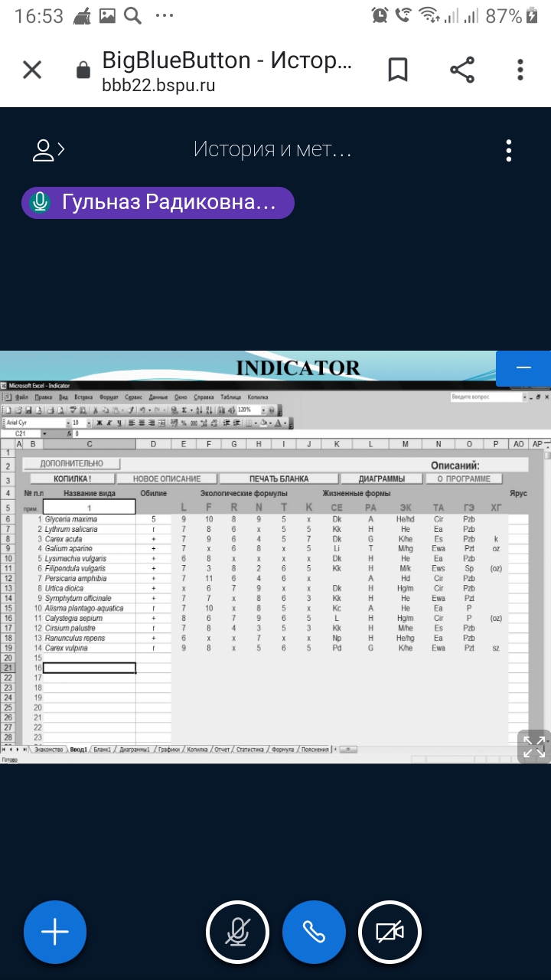Minimize the presentation with the blue button

[523, 368]
